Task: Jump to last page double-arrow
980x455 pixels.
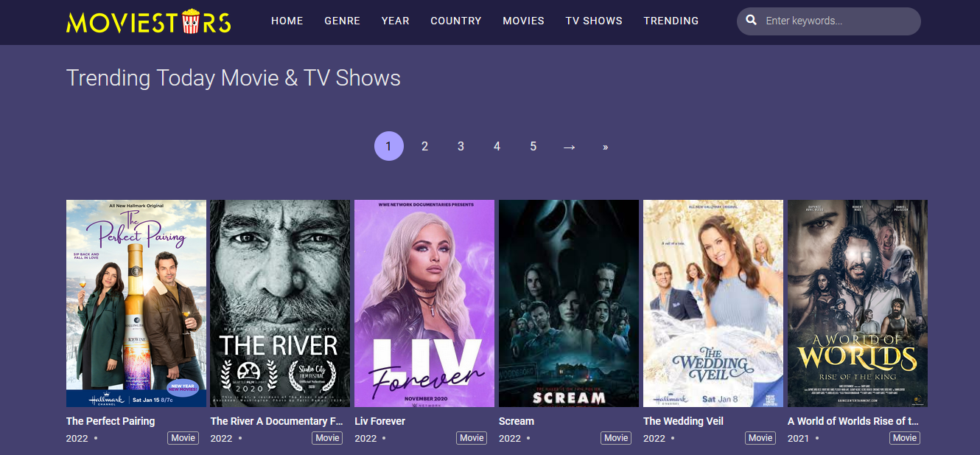Action: point(606,147)
